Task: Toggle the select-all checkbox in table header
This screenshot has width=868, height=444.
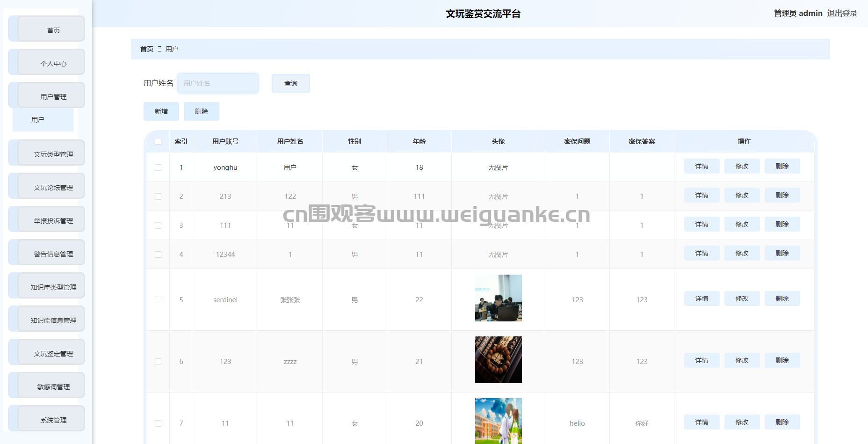Action: tap(158, 141)
